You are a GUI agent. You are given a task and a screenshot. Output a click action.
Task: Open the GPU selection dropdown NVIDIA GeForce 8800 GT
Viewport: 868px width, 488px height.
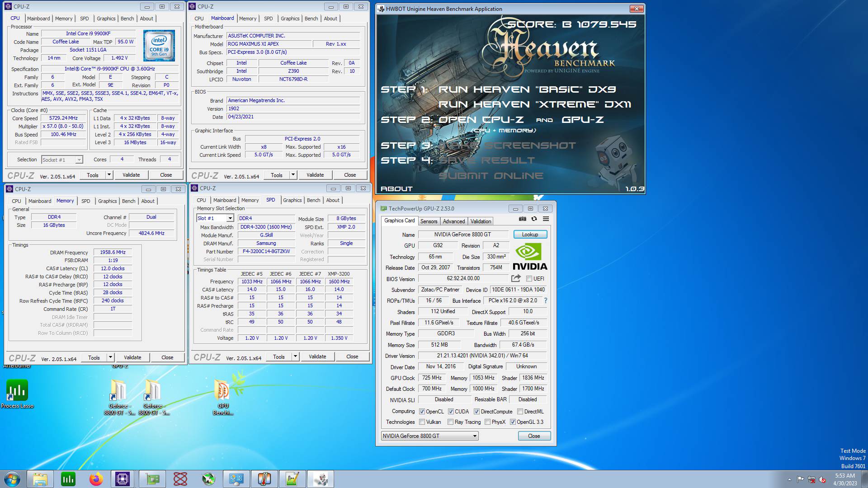point(429,436)
